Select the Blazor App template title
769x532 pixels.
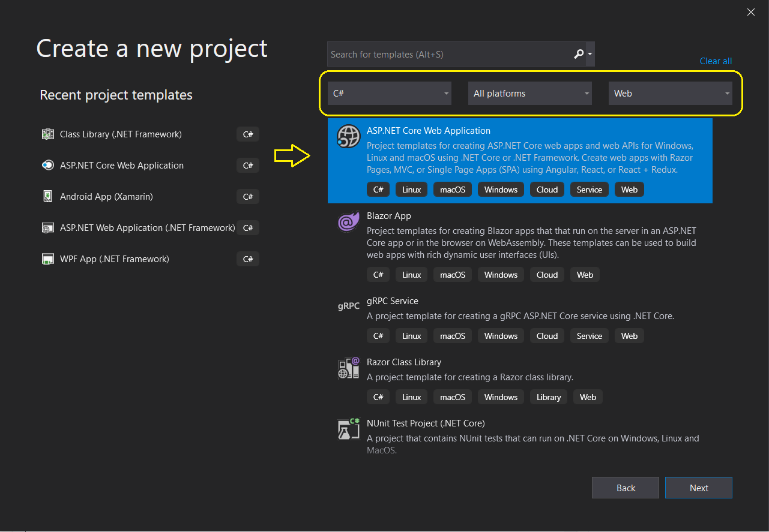[x=389, y=216]
